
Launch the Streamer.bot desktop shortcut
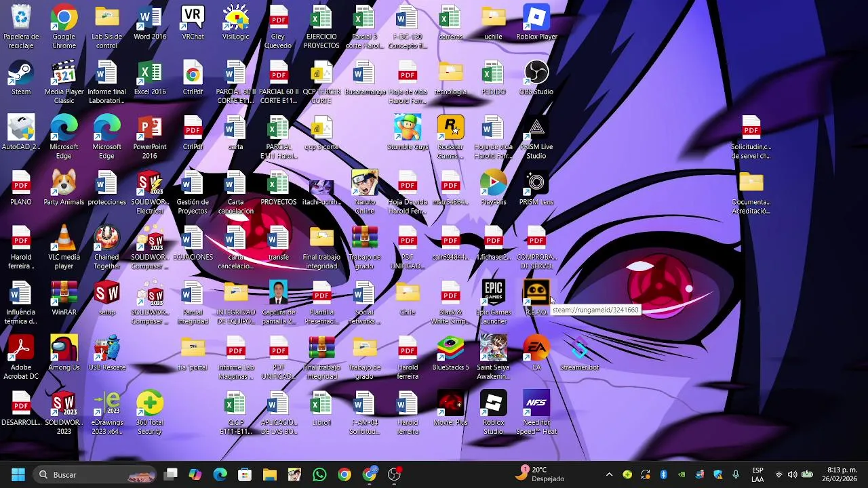pyautogui.click(x=579, y=353)
